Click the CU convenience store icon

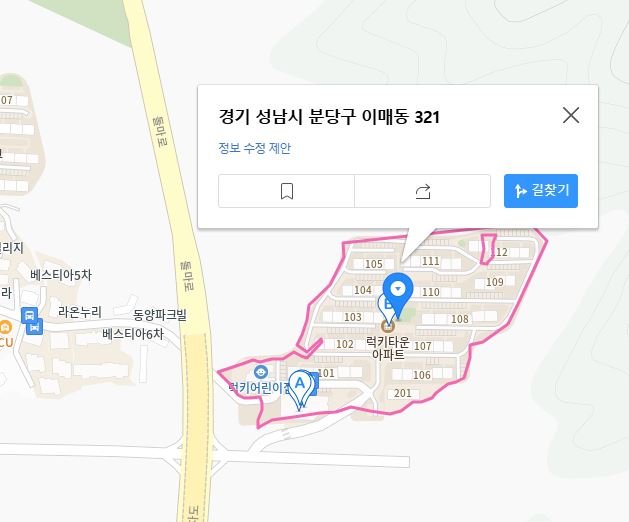click(x=5, y=327)
